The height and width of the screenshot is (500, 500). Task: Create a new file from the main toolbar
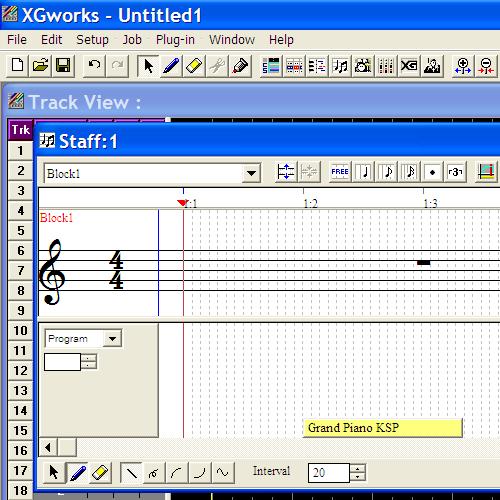point(17,66)
